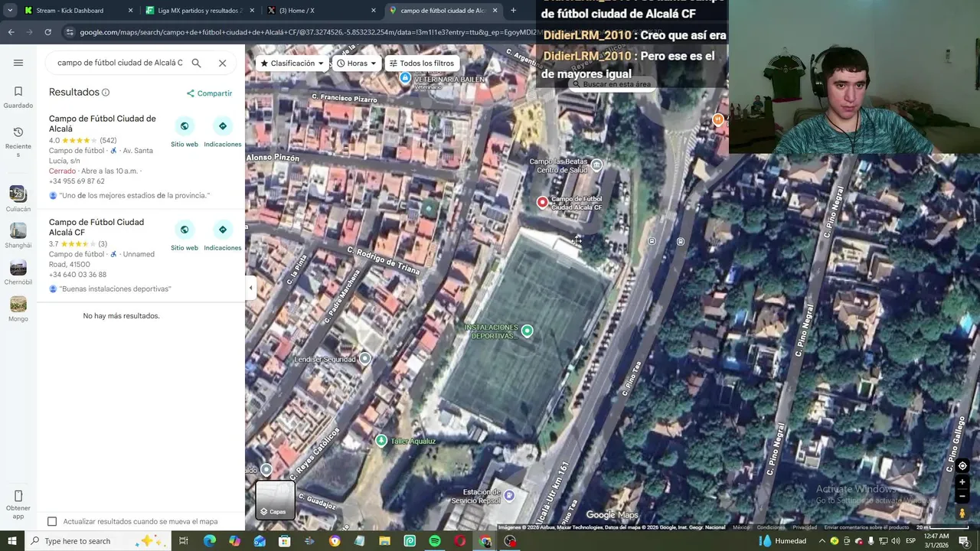
Task: Click the Taller Aqualuz map marker
Action: point(381,440)
